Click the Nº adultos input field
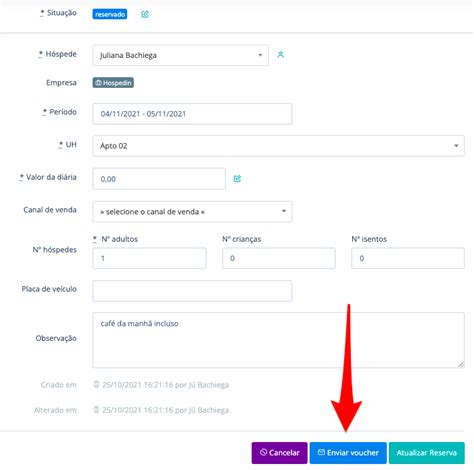 (149, 258)
